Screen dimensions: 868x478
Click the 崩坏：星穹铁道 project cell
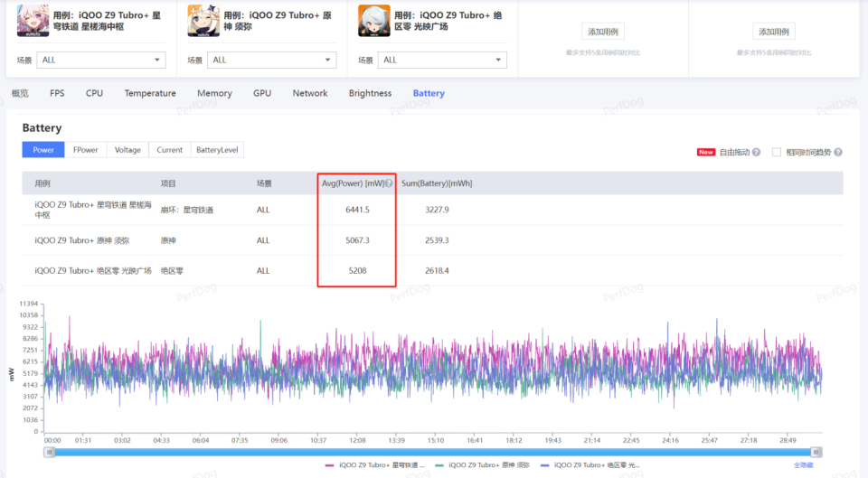(x=186, y=210)
